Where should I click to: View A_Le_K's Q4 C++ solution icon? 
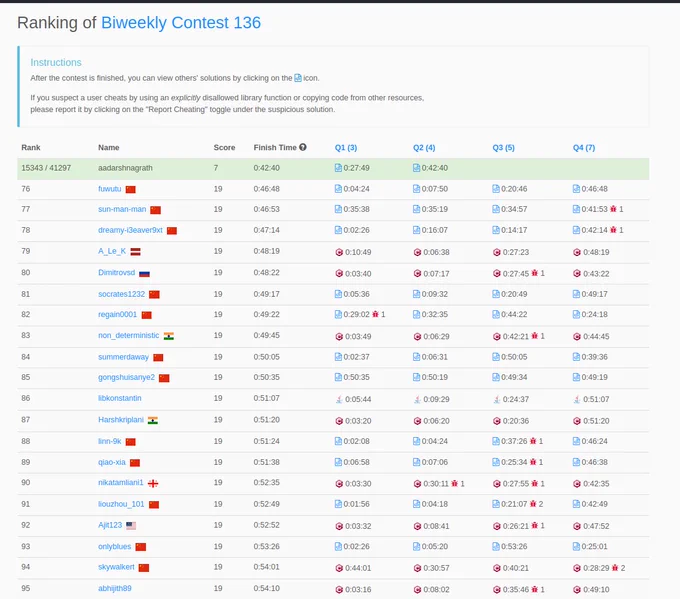pyautogui.click(x=577, y=252)
